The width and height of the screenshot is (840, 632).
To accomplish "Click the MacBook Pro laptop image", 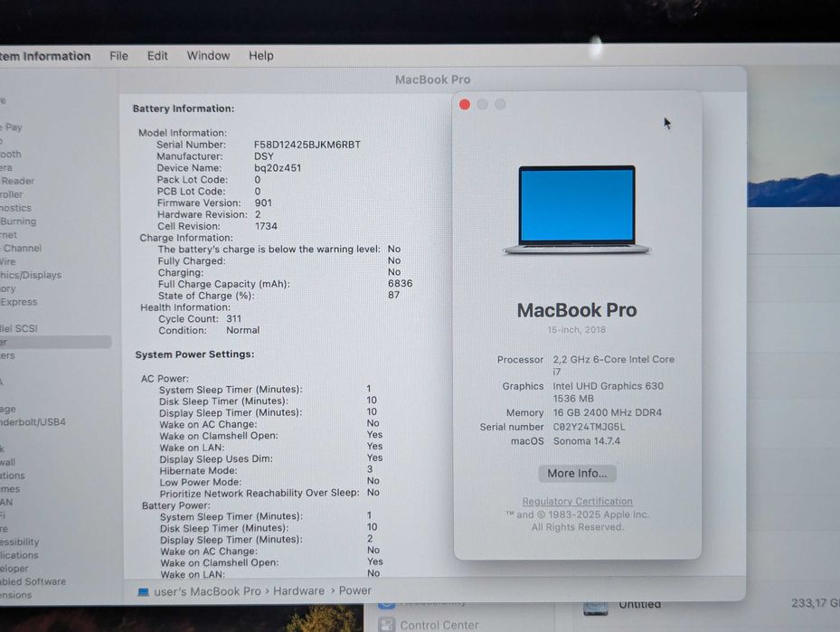I will click(577, 210).
